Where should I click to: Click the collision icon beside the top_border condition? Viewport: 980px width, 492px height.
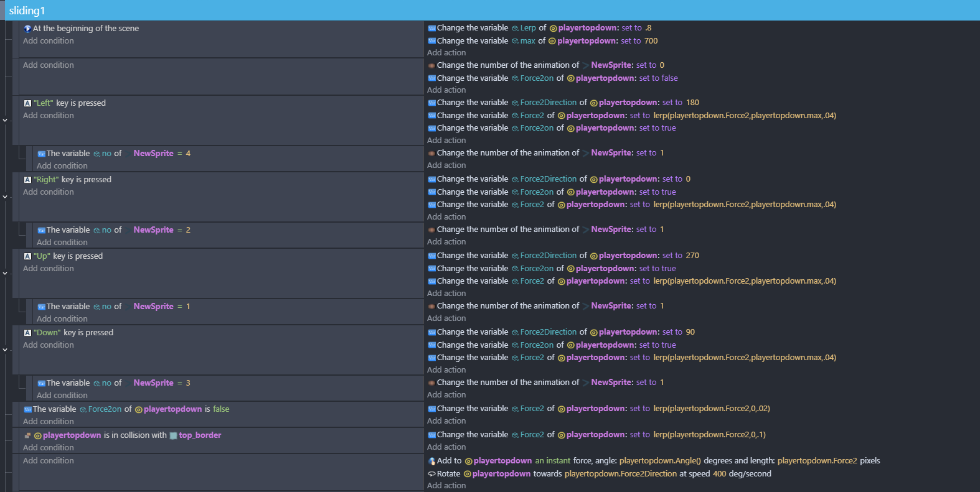coord(27,435)
